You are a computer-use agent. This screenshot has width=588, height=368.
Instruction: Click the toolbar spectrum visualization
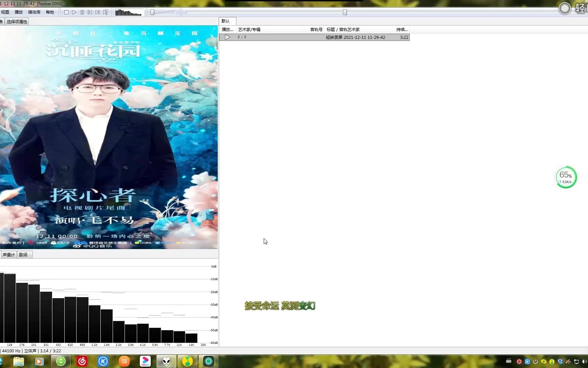129,13
